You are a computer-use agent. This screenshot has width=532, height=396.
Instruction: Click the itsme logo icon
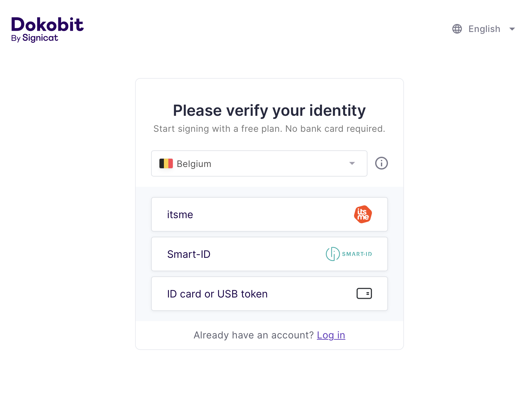(363, 214)
